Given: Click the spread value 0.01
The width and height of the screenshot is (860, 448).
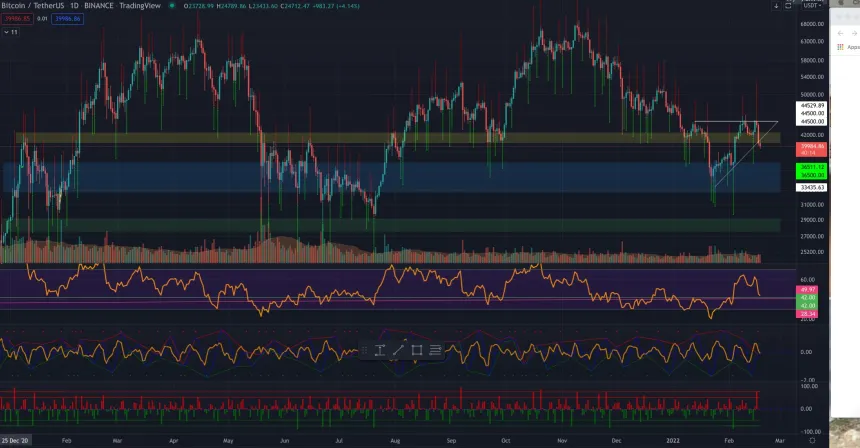Looking at the screenshot, I should 42,19.
